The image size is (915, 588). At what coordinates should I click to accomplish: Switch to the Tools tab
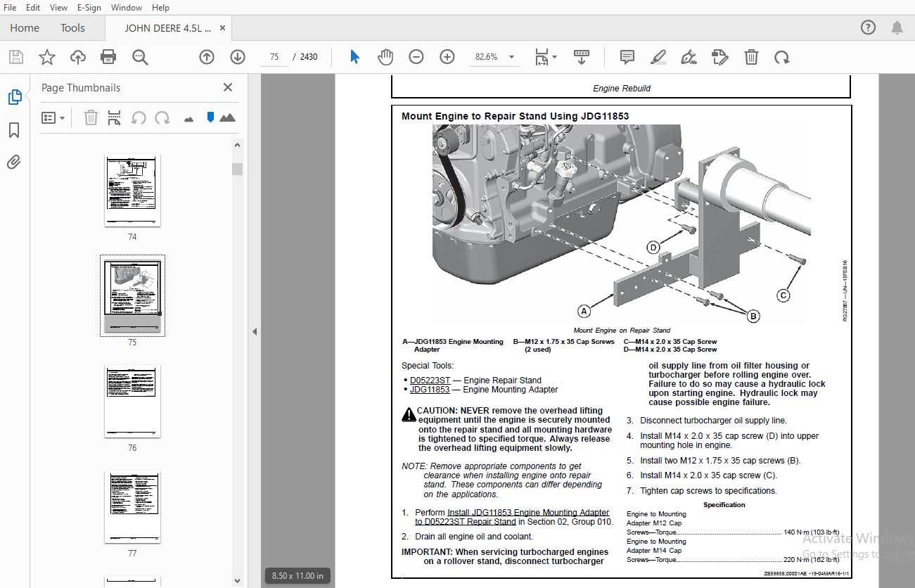pos(72,27)
